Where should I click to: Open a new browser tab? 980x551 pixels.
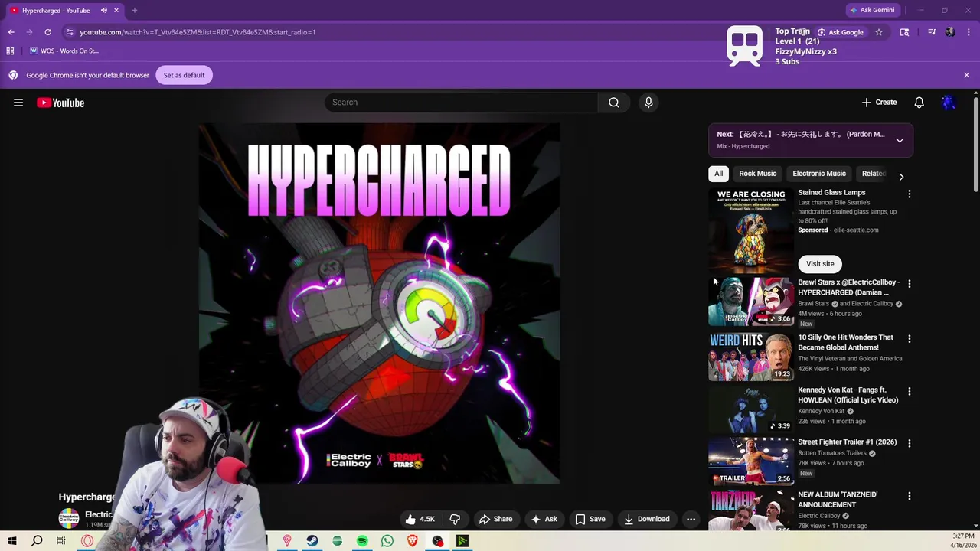click(134, 11)
